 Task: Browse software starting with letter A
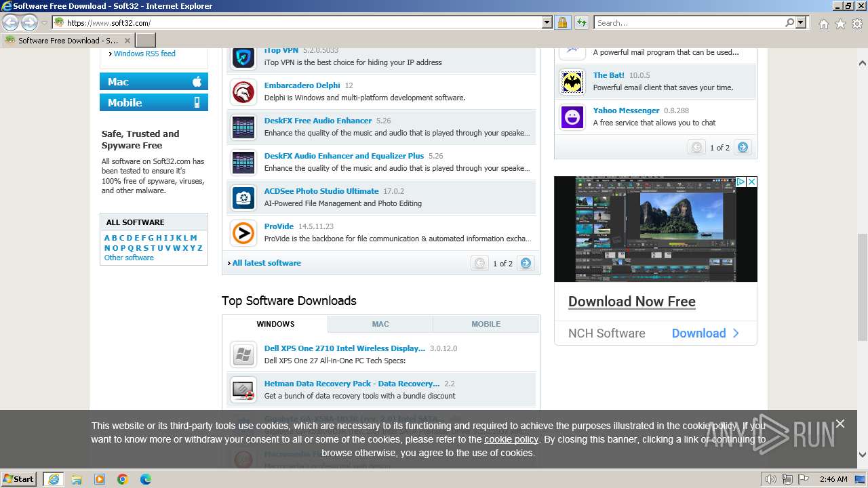107,238
